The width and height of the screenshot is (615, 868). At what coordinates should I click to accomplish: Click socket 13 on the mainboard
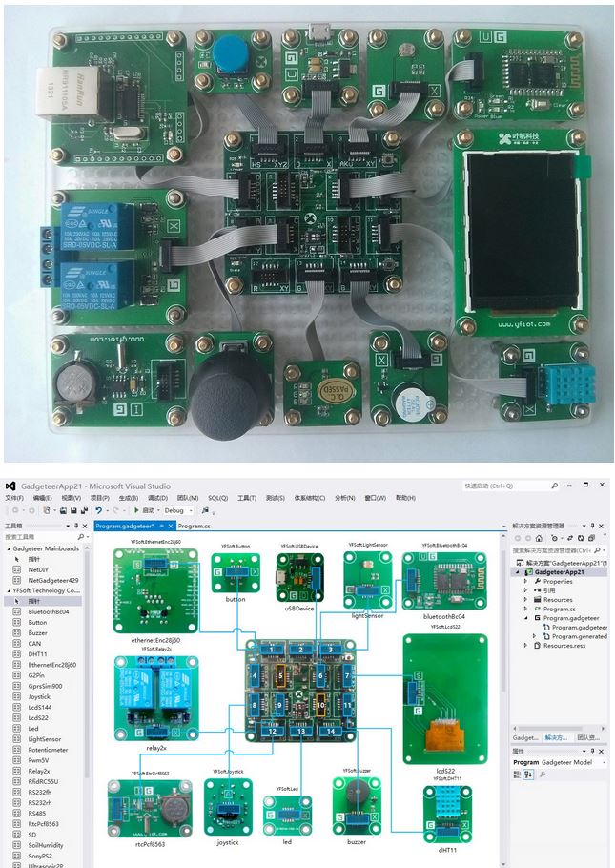(301, 731)
